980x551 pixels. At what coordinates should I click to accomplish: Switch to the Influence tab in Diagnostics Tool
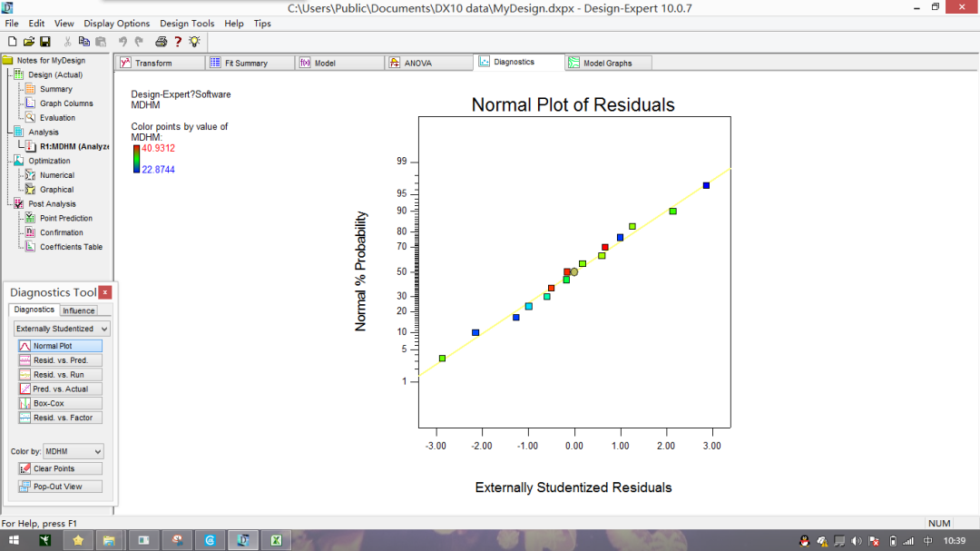(x=79, y=310)
